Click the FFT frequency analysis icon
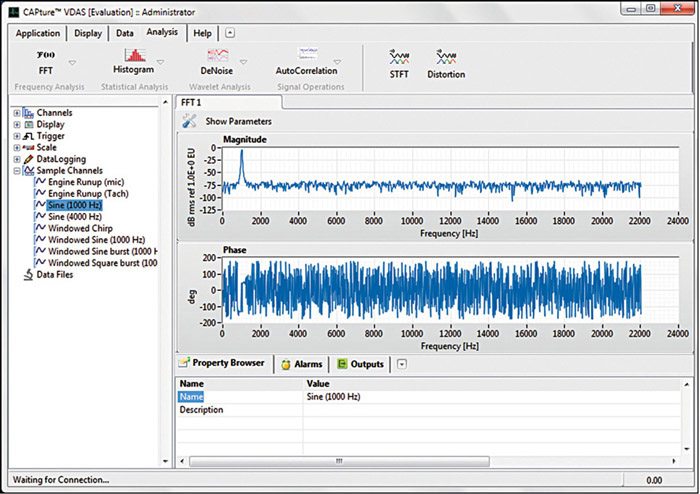 pyautogui.click(x=46, y=56)
